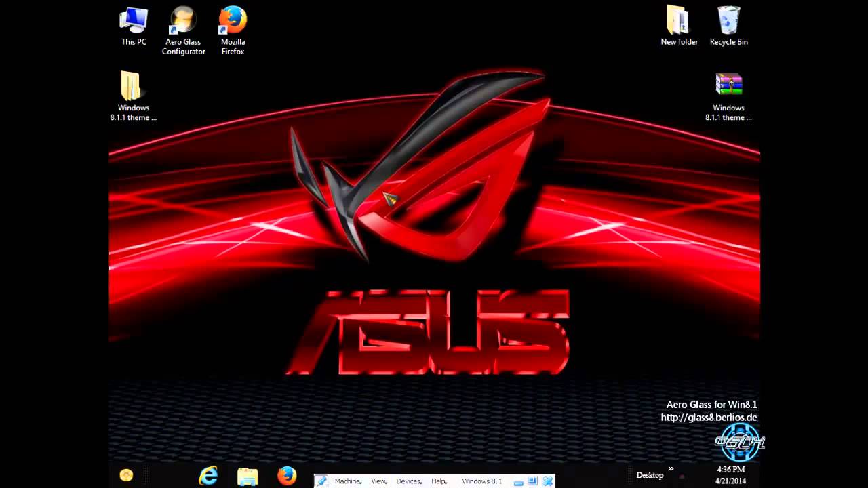Click the VirtualBox toolbar pin icon
Screen dimensions: 868x488
coord(321,481)
